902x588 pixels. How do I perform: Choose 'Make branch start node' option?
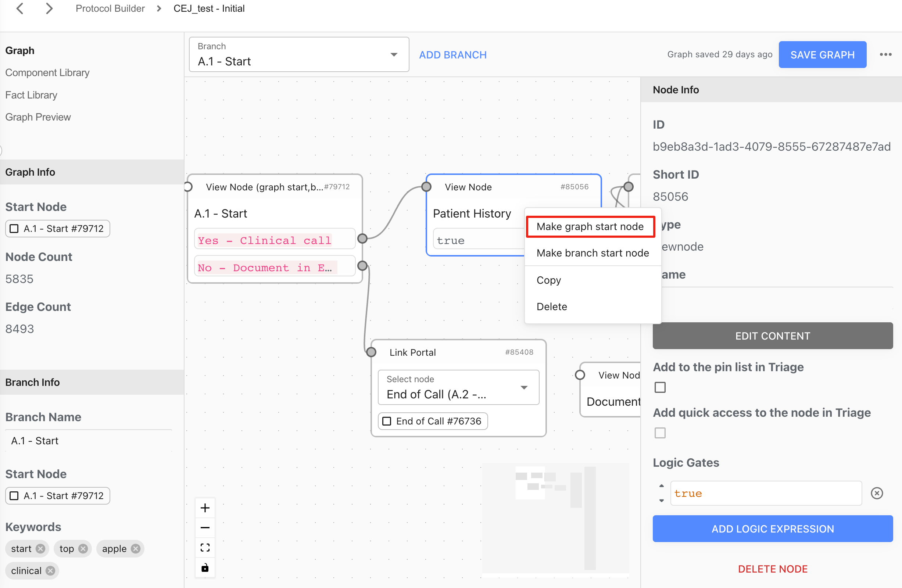tap(593, 253)
